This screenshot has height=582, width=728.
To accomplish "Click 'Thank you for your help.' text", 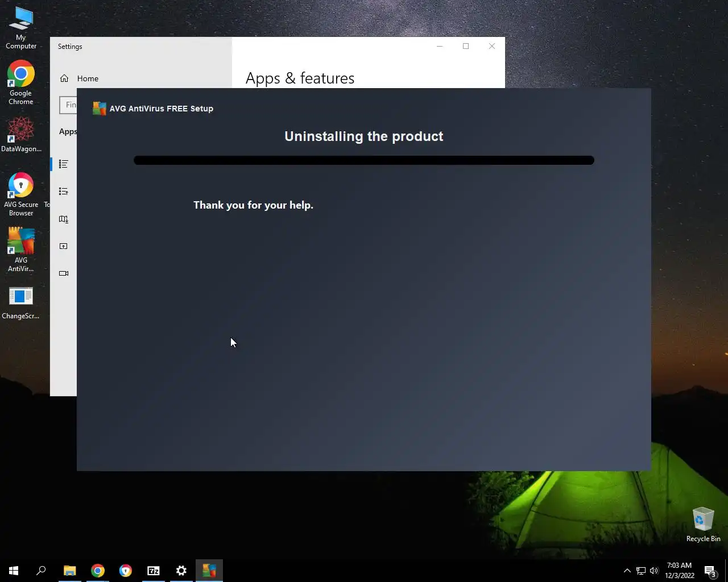I will [253, 205].
